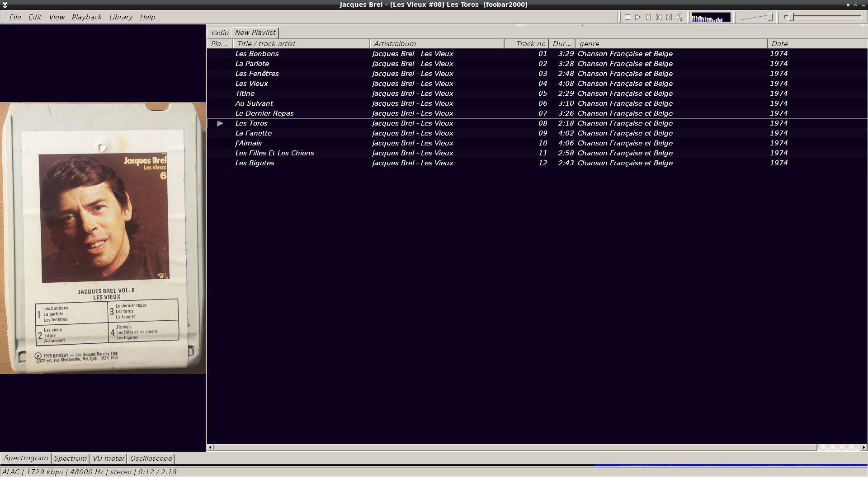Image resolution: width=868 pixels, height=477 pixels.
Task: Select the track Les Bonbons
Action: [537, 54]
